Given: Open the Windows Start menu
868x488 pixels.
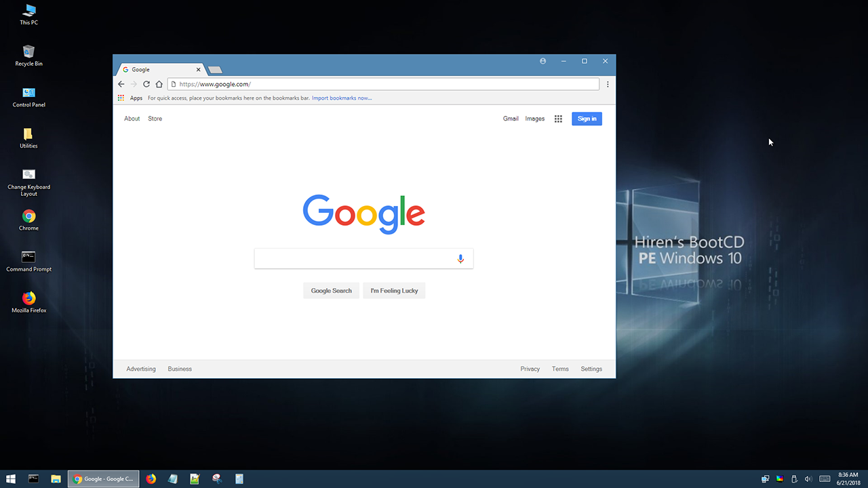Looking at the screenshot, I should pos(12,479).
